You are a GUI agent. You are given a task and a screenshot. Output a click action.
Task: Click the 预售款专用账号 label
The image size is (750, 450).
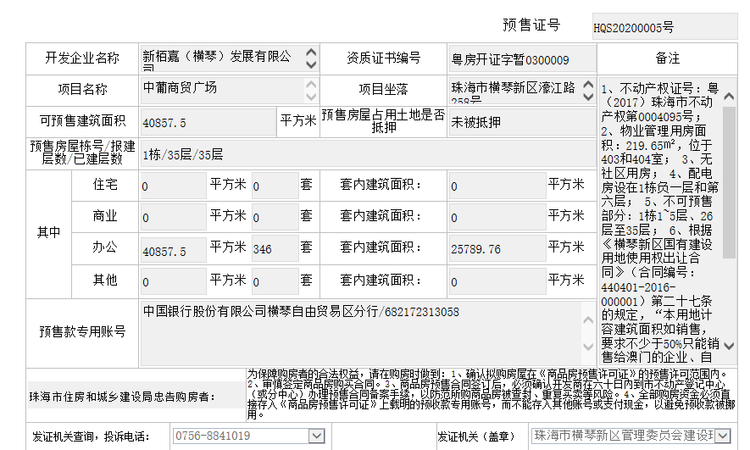pos(82,331)
